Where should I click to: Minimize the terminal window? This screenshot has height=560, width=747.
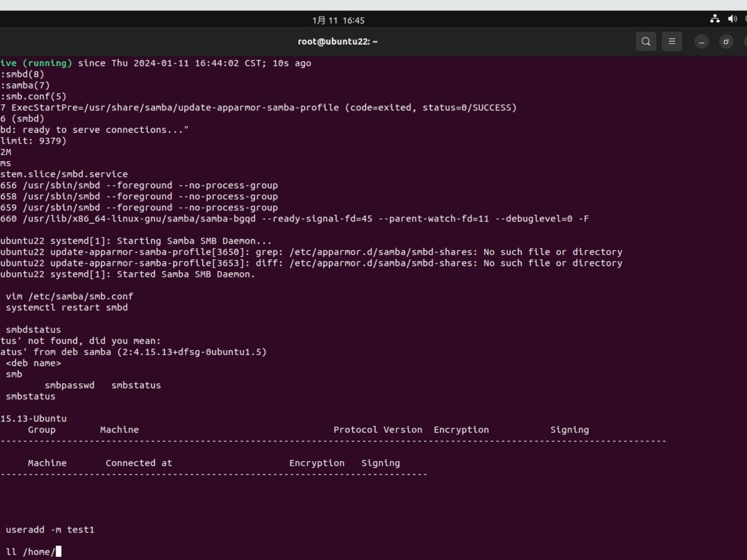point(701,42)
